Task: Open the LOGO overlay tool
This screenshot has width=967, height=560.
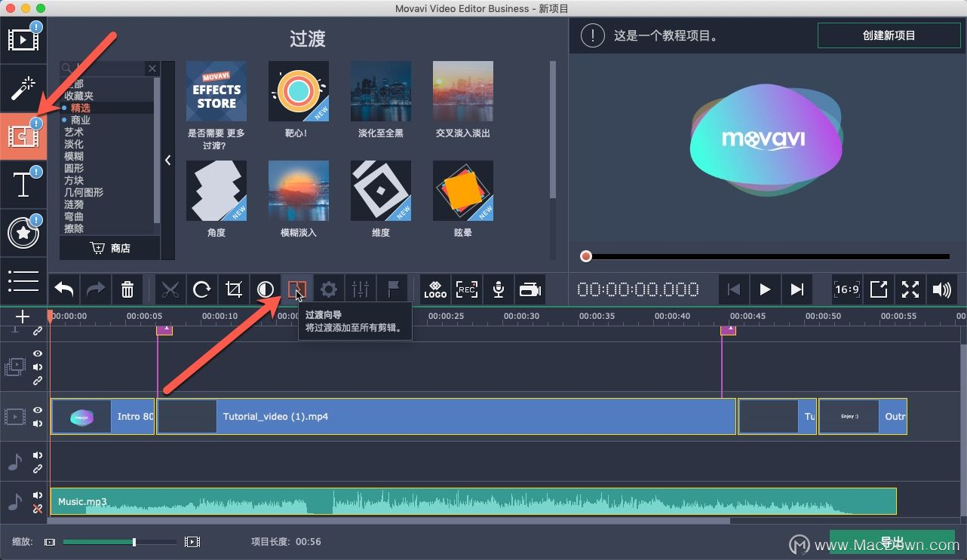Action: point(435,289)
